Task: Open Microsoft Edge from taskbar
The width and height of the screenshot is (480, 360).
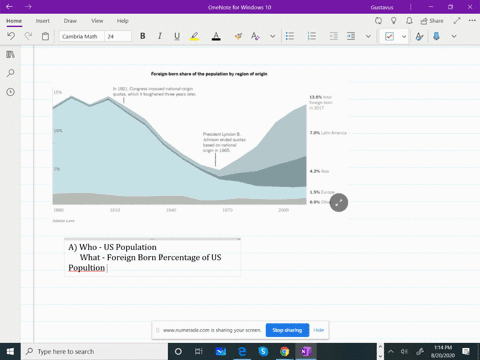Action: (242, 351)
